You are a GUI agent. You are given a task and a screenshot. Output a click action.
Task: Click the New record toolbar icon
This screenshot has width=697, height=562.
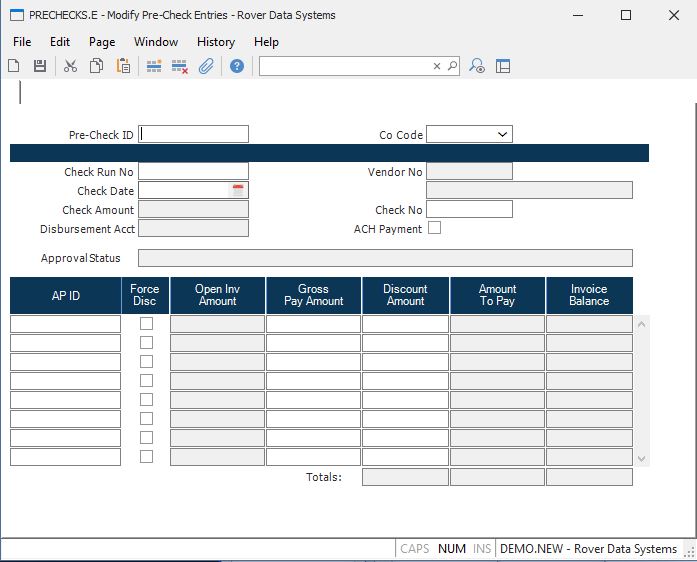pyautogui.click(x=14, y=66)
